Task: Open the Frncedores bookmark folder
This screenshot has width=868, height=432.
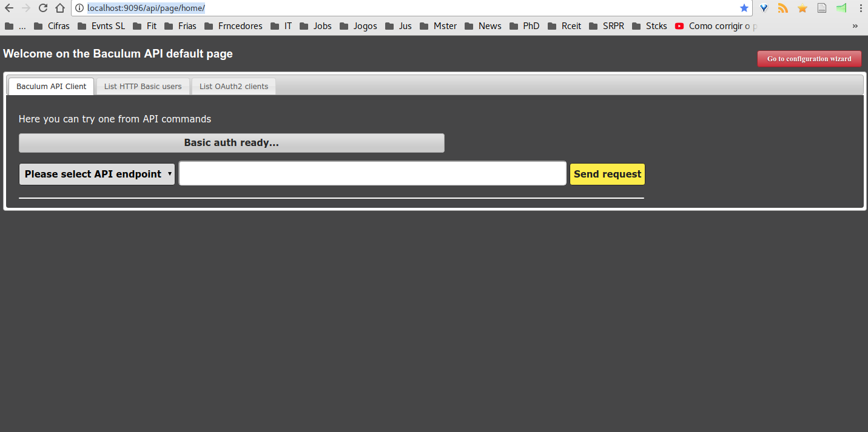Action: pyautogui.click(x=234, y=26)
